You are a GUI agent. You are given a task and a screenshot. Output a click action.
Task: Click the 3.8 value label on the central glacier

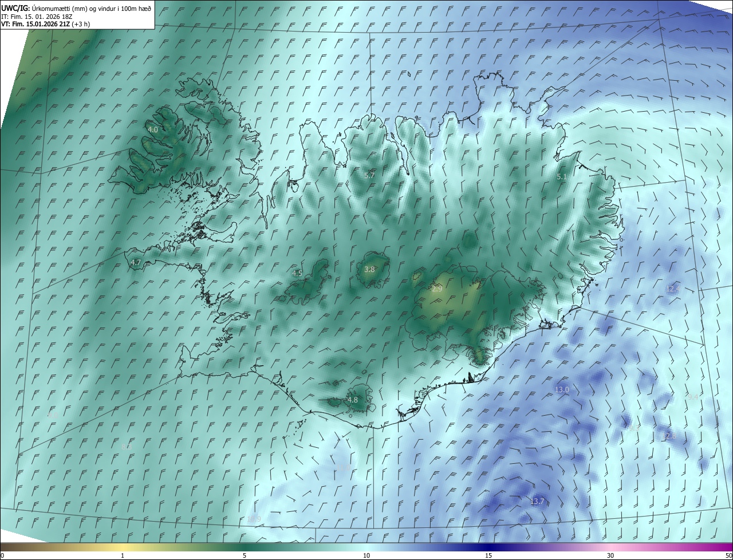click(x=370, y=269)
